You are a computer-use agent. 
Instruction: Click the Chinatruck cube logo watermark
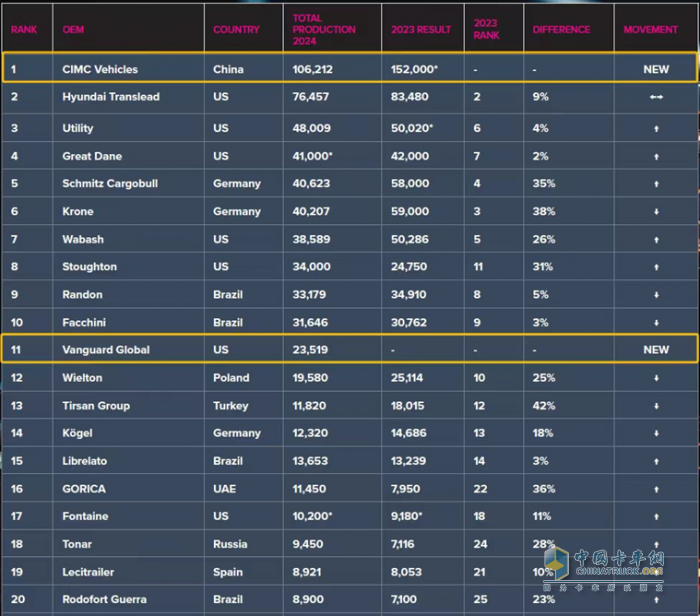pyautogui.click(x=557, y=562)
